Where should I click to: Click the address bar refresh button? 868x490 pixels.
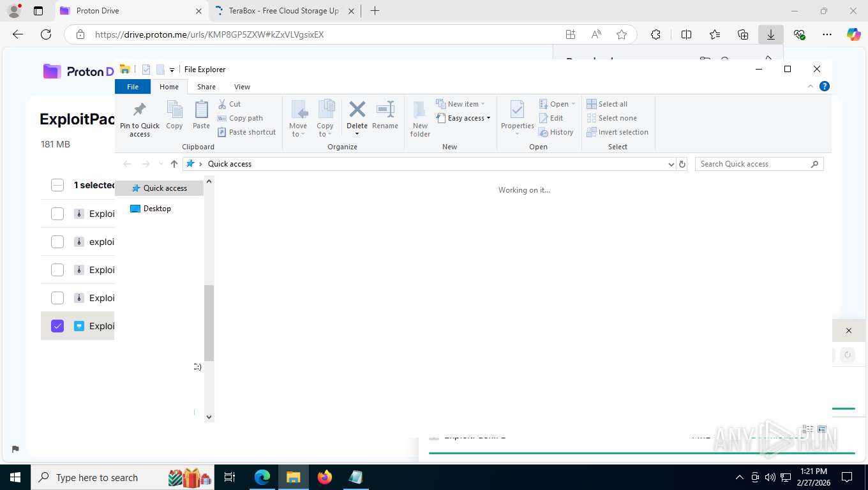[682, 164]
